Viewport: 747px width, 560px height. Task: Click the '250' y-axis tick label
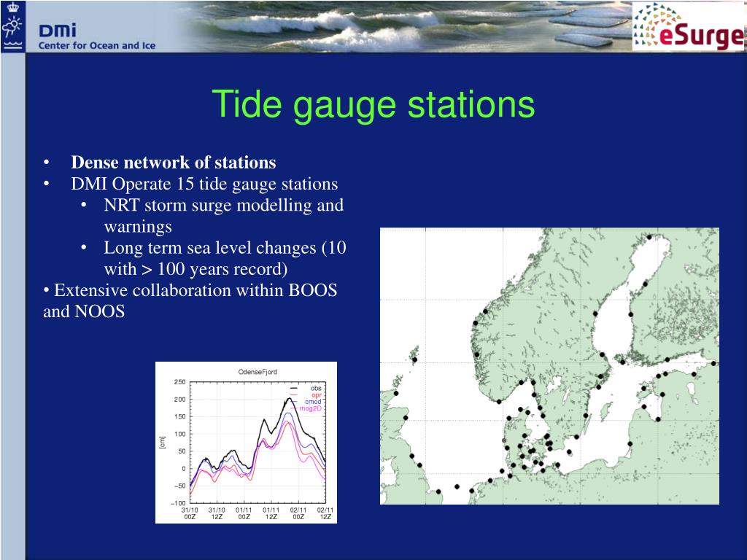coord(179,382)
